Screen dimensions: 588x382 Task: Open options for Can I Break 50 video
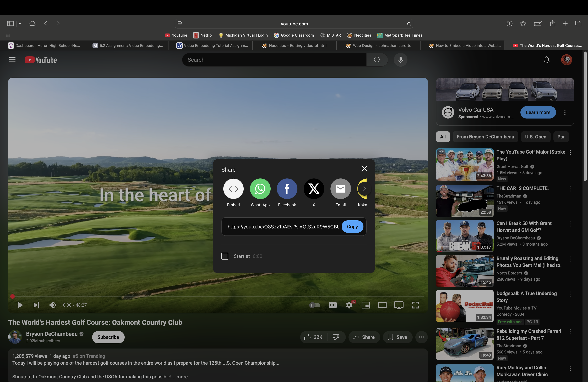click(x=570, y=224)
